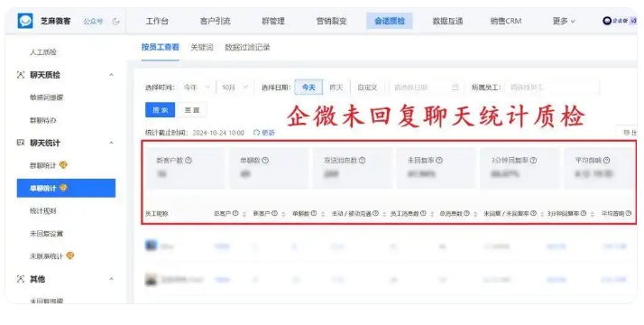Image resolution: width=644 pixels, height=325 pixels.
Task: Click calendar icon in date range field
Action: click(455, 87)
